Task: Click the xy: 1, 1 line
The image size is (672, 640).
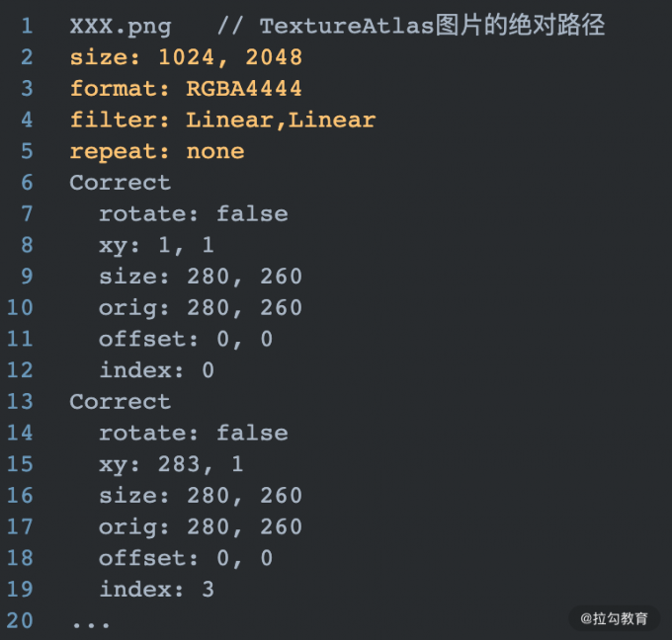Action: pos(156,246)
